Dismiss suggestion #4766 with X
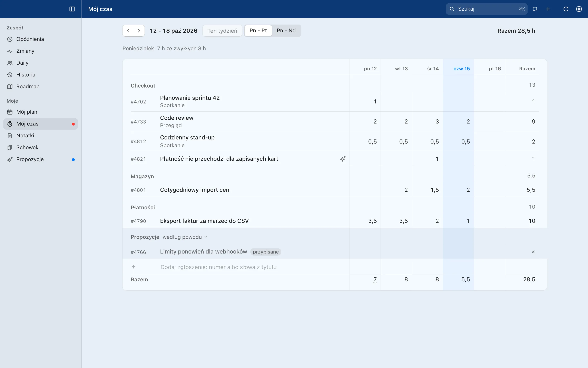Screen dimensions: 588x368 pos(533,252)
